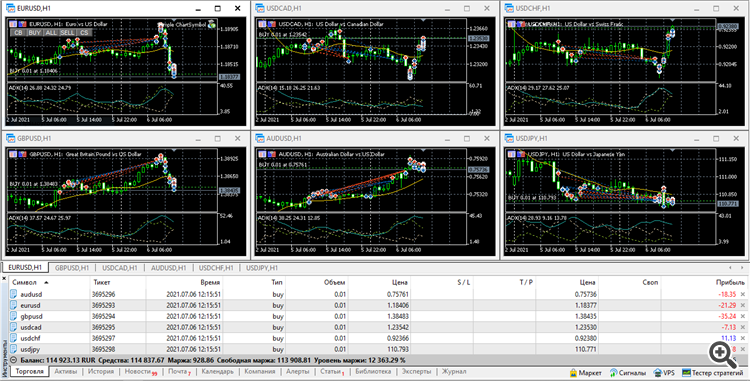Click the USDJPY,H1 window title icon

[509, 138]
